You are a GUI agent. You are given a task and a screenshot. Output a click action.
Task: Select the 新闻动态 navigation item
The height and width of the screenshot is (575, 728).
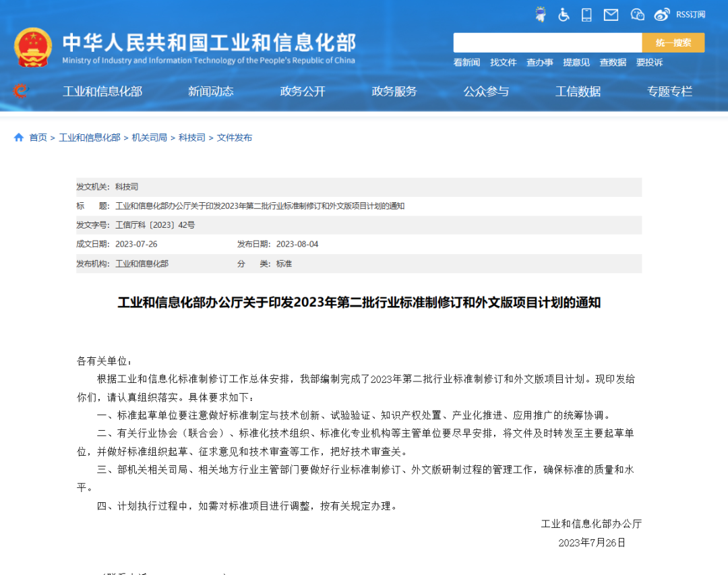(211, 92)
